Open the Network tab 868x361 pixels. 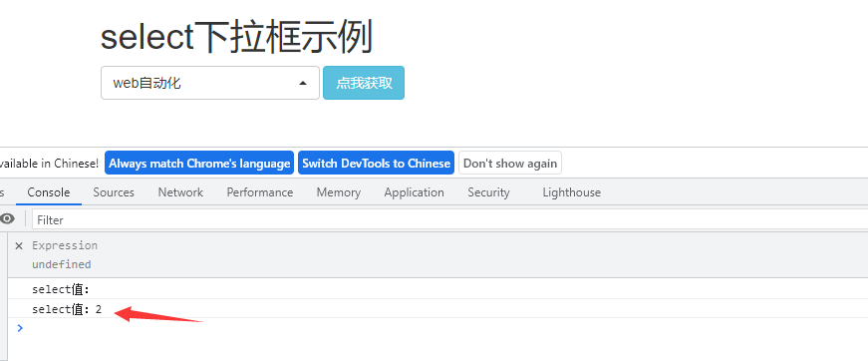point(180,192)
